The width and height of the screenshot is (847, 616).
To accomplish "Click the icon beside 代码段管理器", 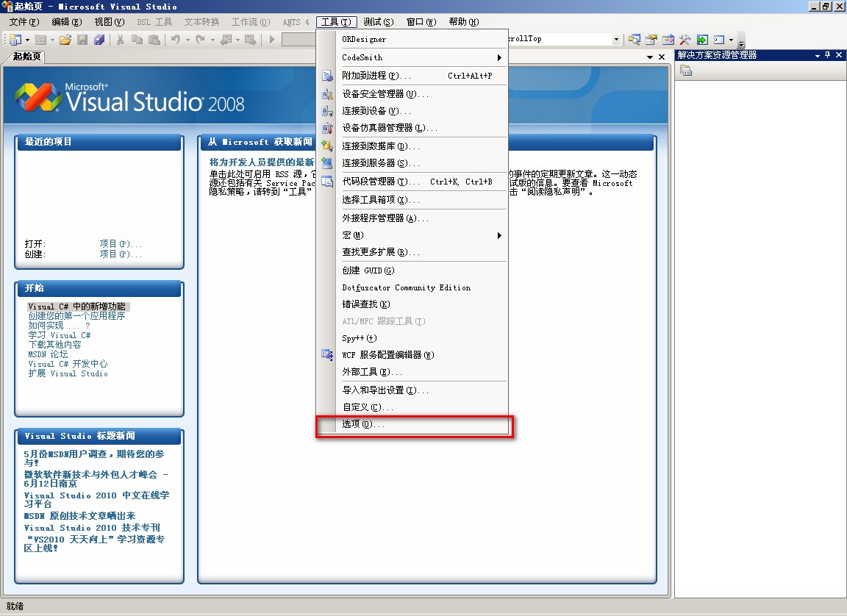I will (327, 182).
